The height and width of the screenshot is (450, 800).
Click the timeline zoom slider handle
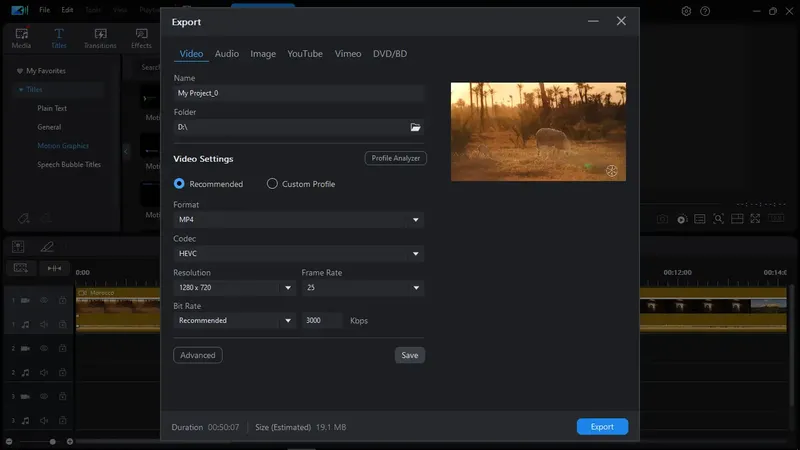coord(53,441)
